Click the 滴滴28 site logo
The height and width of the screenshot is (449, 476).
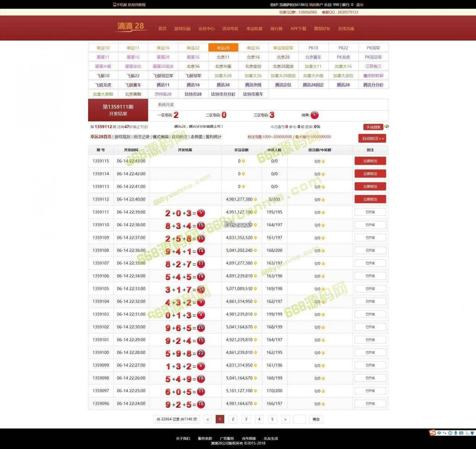pos(131,26)
